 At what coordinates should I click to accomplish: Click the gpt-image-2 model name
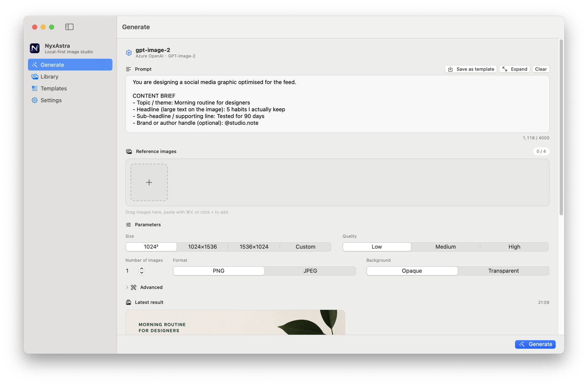[153, 50]
